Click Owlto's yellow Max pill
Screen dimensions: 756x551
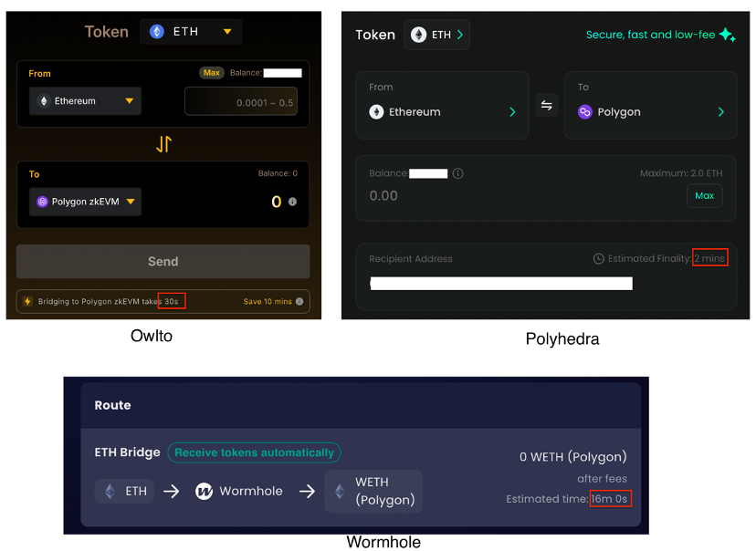[212, 73]
